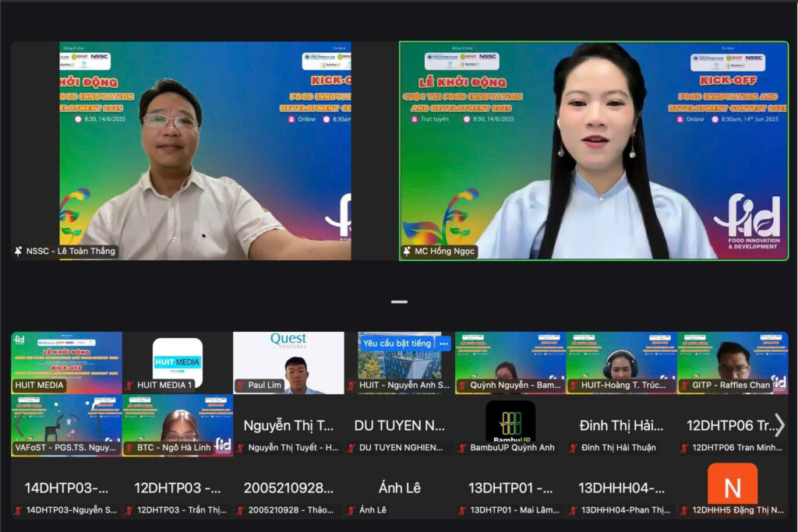Click the divider handle between speaker and gallery
798x532 pixels.
[x=399, y=301]
